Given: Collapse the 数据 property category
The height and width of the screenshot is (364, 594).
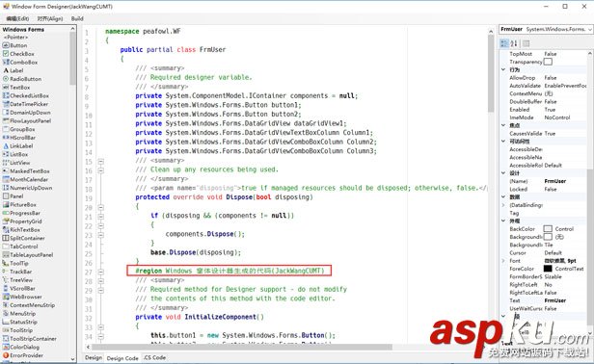Looking at the screenshot, I should pos(503,196).
